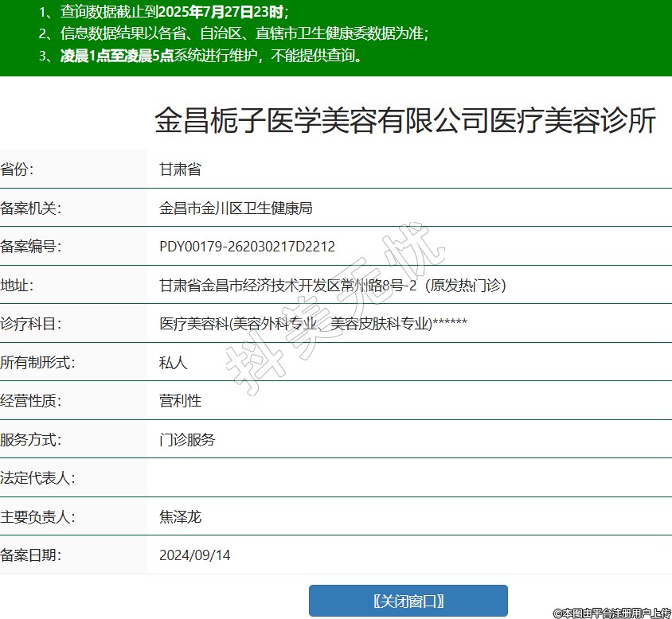Click the 省份 row label
This screenshot has width=672, height=619.
[18, 169]
